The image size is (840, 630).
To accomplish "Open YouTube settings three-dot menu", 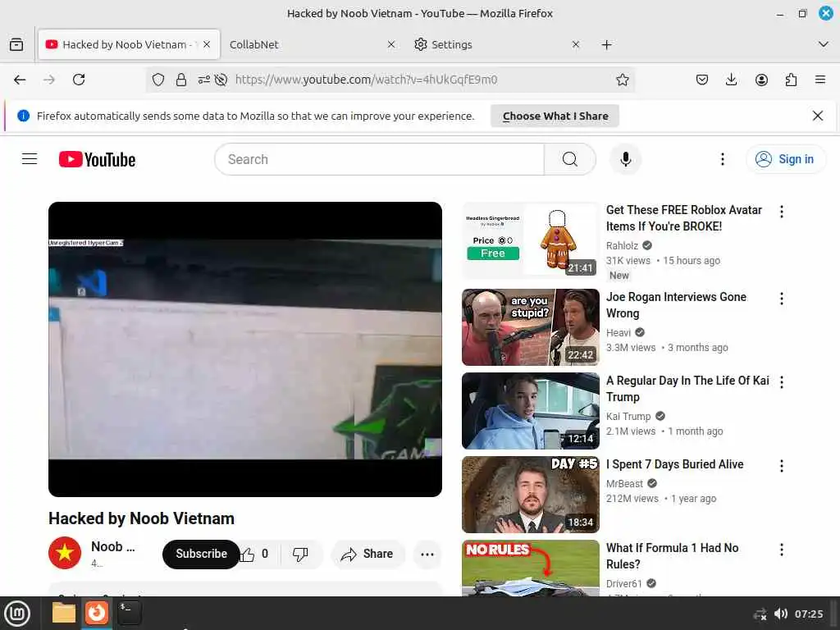I will [722, 159].
